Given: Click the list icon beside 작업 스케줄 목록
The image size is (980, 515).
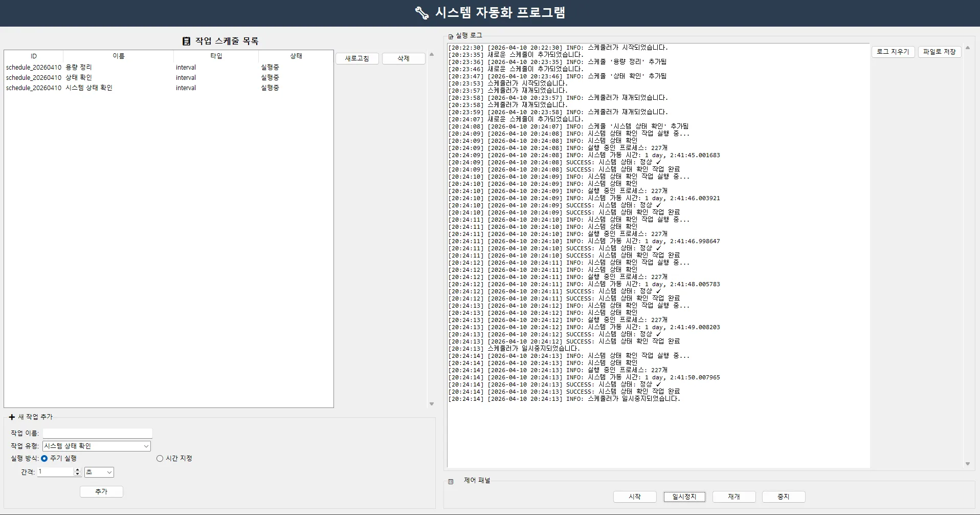Looking at the screenshot, I should click(x=186, y=41).
